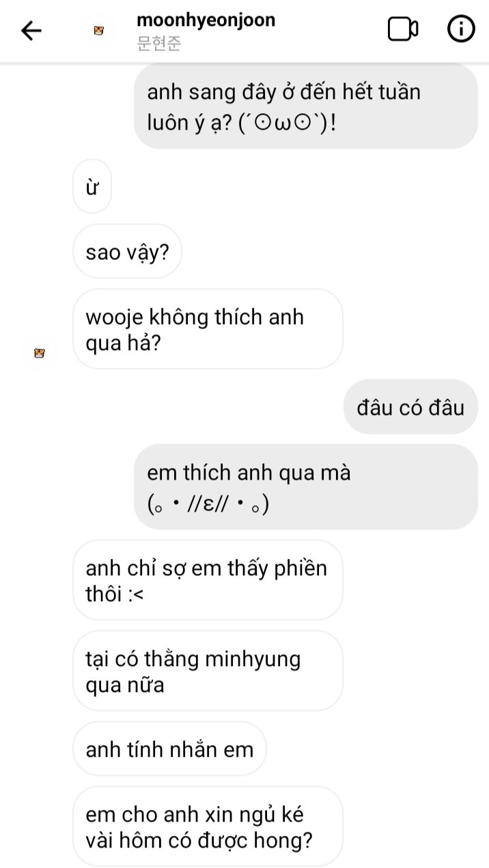Go back using the left arrow

tap(31, 31)
